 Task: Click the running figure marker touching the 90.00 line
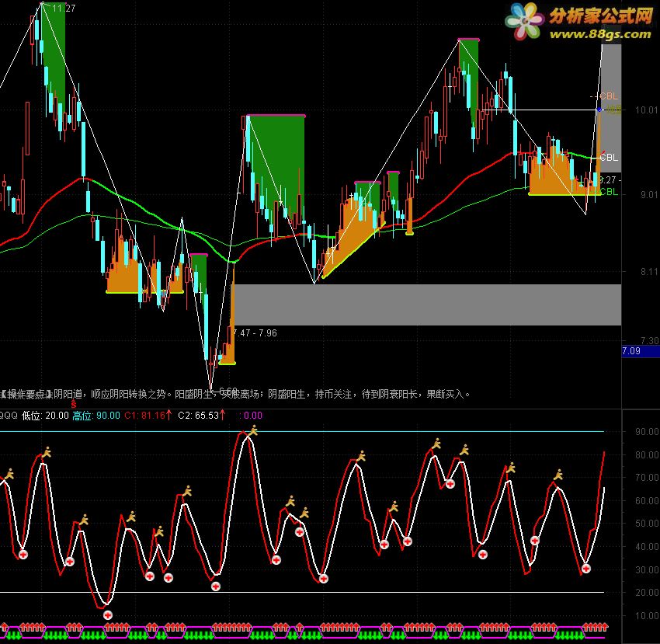pos(253,430)
